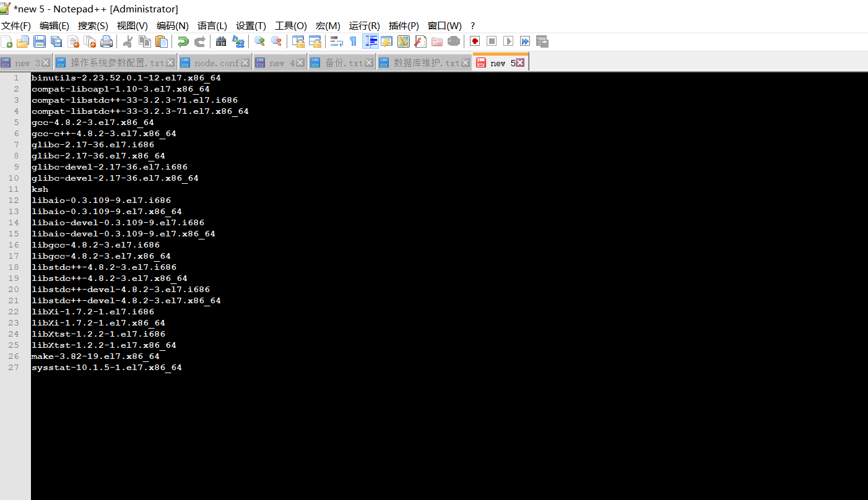Screen dimensions: 868x500
Task: Switch to the new 3 tab
Action: [x=26, y=63]
